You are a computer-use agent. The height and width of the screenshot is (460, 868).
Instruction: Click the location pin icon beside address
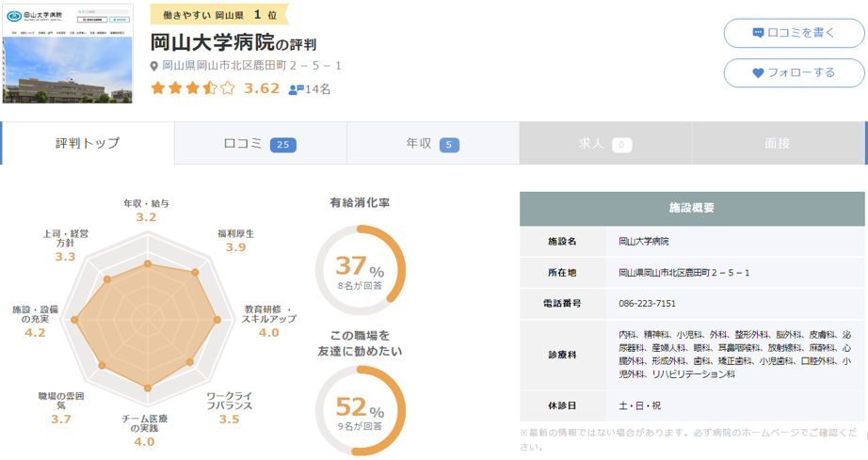154,67
